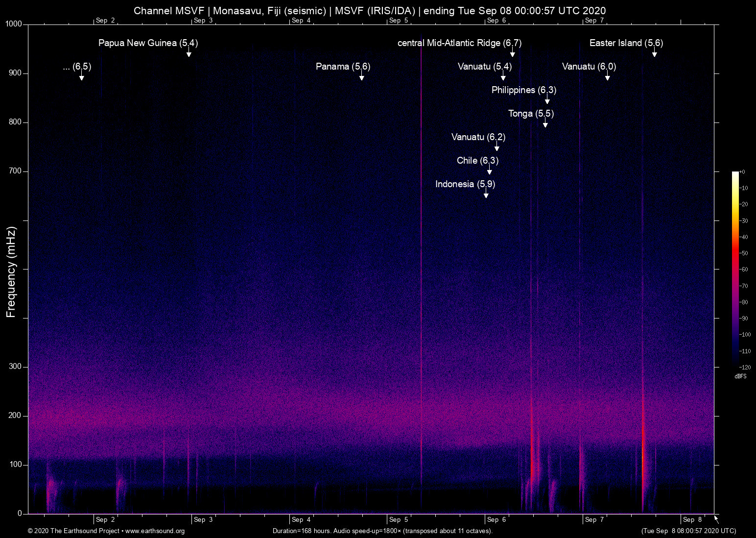Screen dimensions: 756x538
Task: Open the www.earthsound.org website link
Action: pos(156,531)
